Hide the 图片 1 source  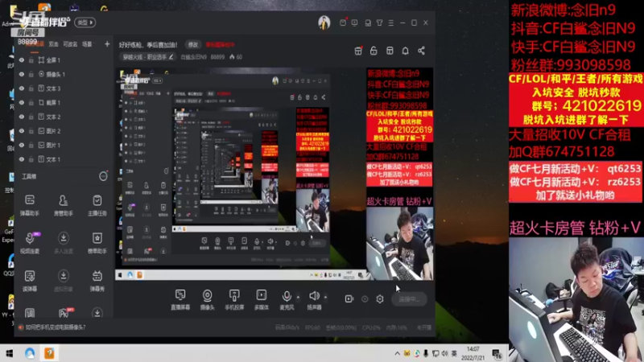click(x=22, y=145)
